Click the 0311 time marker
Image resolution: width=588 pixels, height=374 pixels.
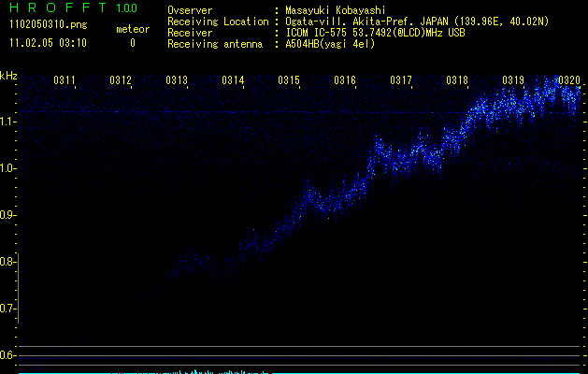(65, 80)
